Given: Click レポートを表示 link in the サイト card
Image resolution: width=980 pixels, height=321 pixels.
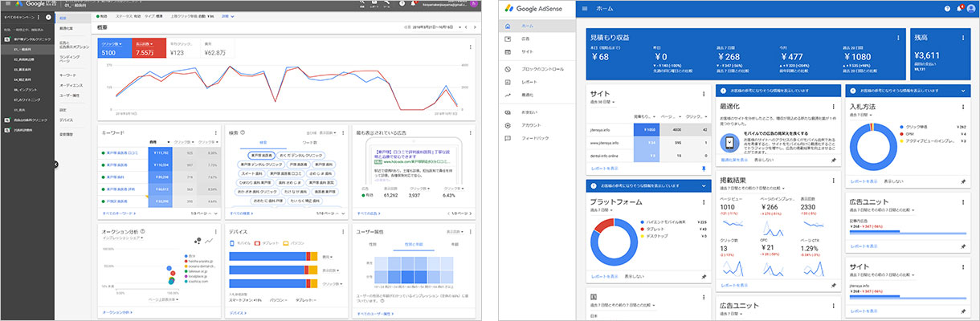Looking at the screenshot, I should [604, 169].
